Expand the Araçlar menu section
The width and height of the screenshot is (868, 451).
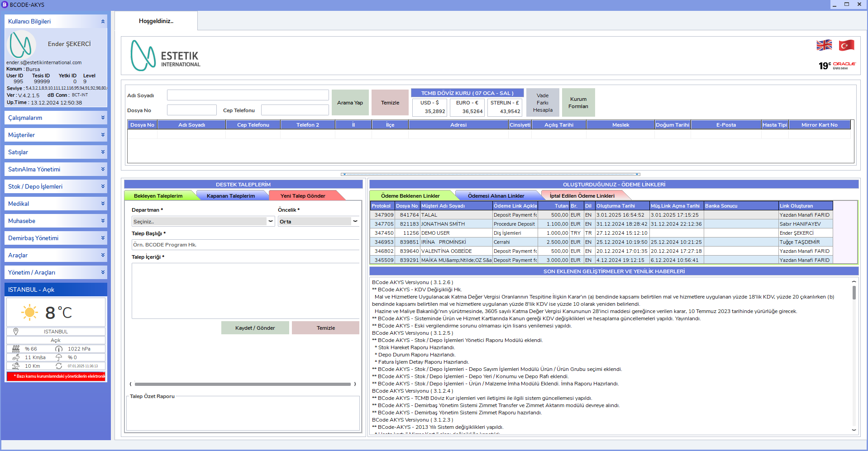(56, 255)
